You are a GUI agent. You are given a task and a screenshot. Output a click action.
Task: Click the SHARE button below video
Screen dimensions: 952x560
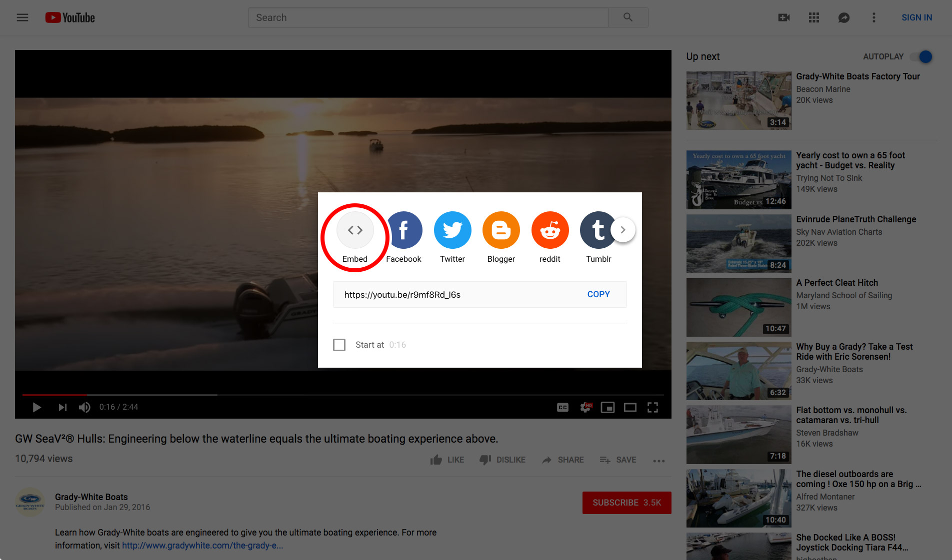click(562, 460)
